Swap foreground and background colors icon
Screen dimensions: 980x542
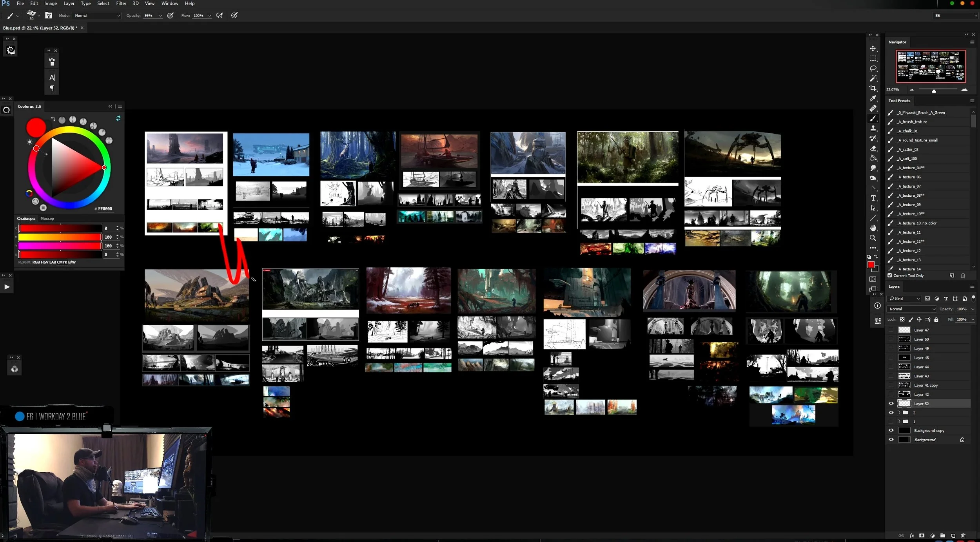(876, 257)
